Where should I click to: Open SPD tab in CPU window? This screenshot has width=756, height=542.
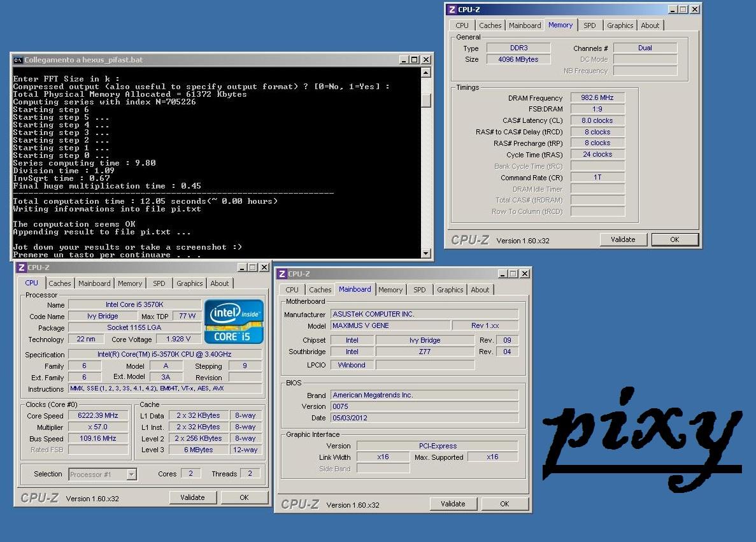(159, 283)
